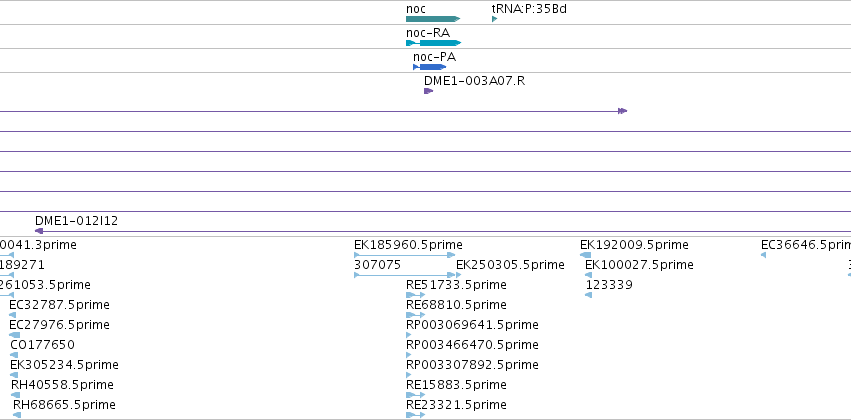Select the EK100027.5prime arrowhead
This screenshot has width=851, height=420.
point(588,275)
